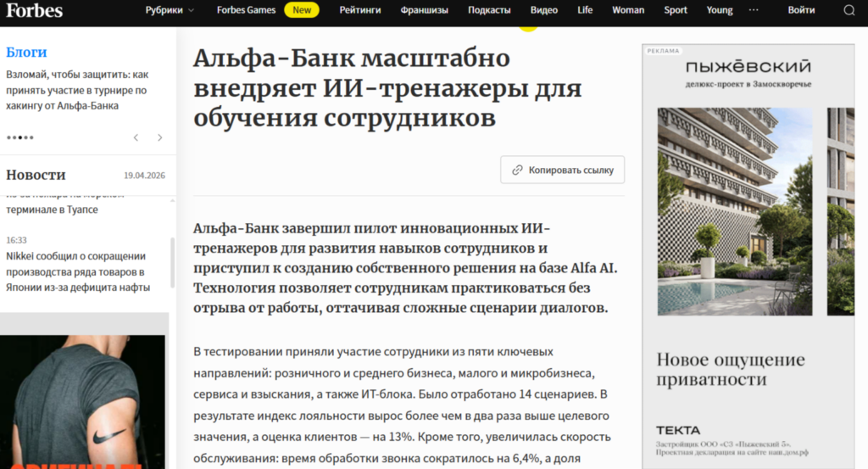Click the Forbes logo
The height and width of the screenshot is (469, 868).
[x=34, y=10]
